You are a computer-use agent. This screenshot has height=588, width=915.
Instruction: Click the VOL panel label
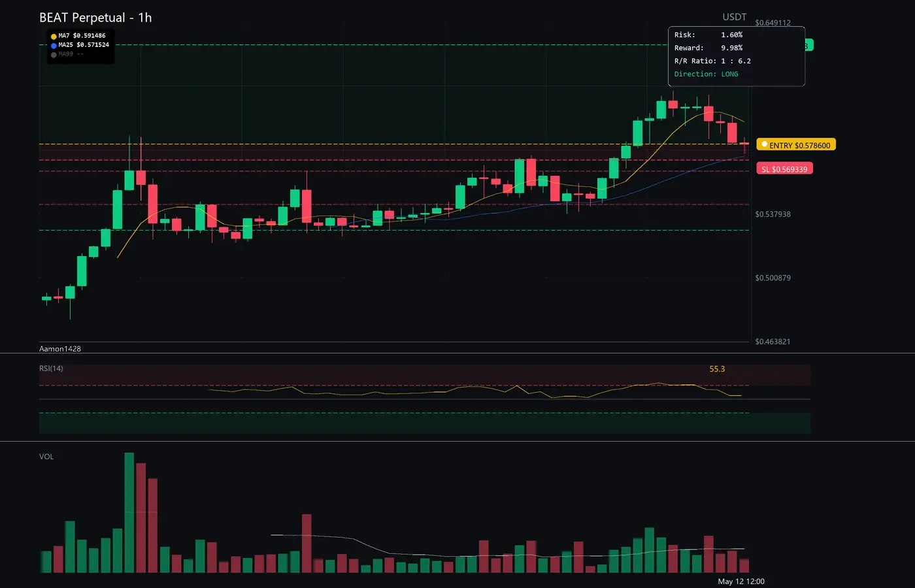[x=46, y=457]
